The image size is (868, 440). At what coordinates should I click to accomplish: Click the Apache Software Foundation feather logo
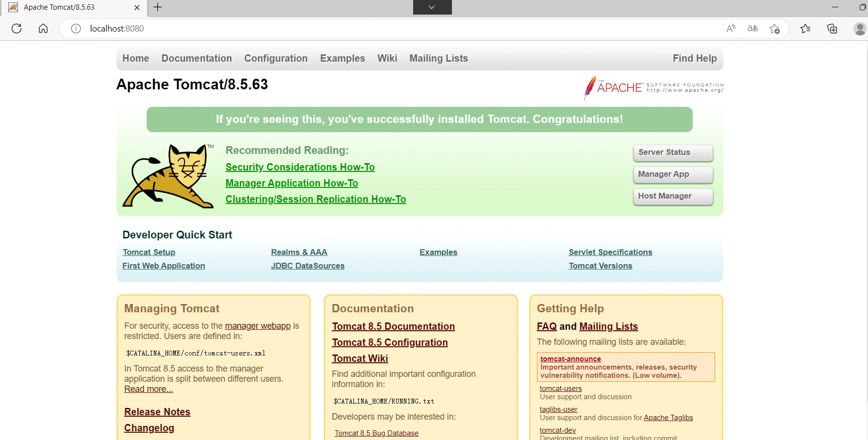653,87
